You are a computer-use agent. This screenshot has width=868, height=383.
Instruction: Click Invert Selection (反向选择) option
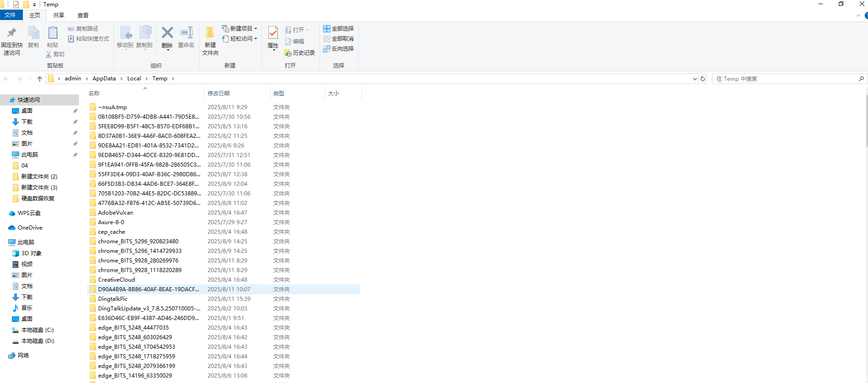coord(339,49)
